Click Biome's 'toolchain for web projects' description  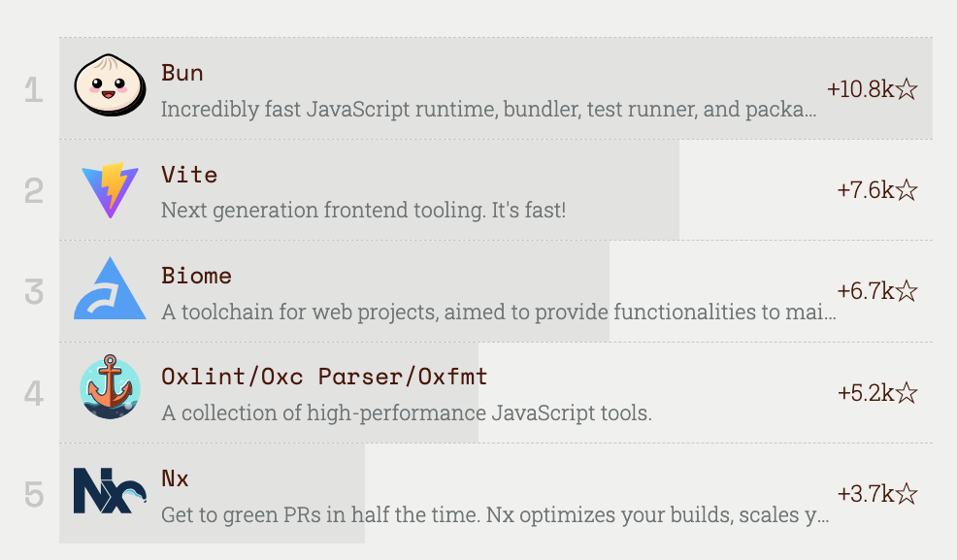tap(498, 312)
